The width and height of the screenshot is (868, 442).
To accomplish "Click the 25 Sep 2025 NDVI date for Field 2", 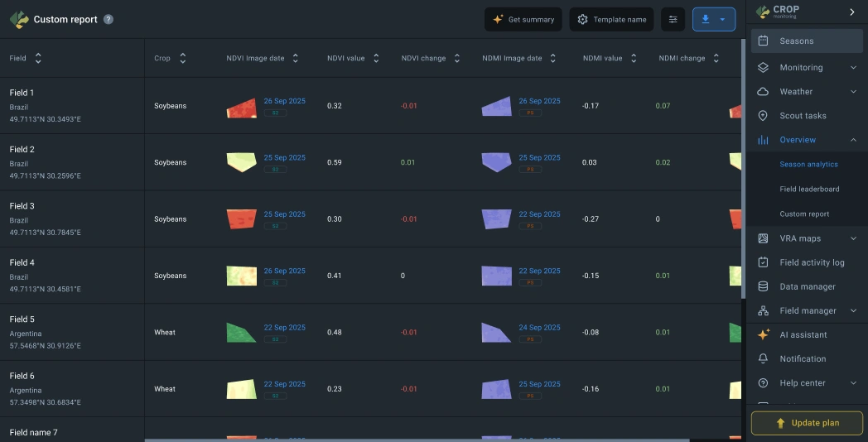I will point(284,157).
